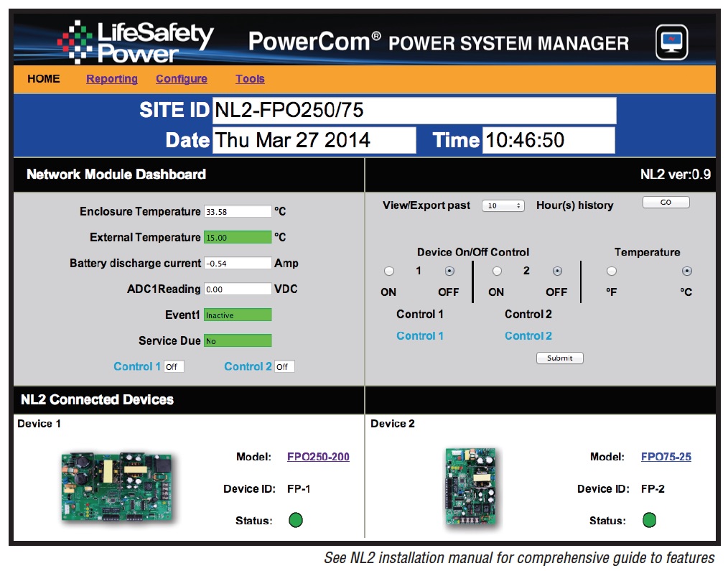The width and height of the screenshot is (728, 571).
Task: Select Device 2 OFF radio button
Action: tap(557, 271)
